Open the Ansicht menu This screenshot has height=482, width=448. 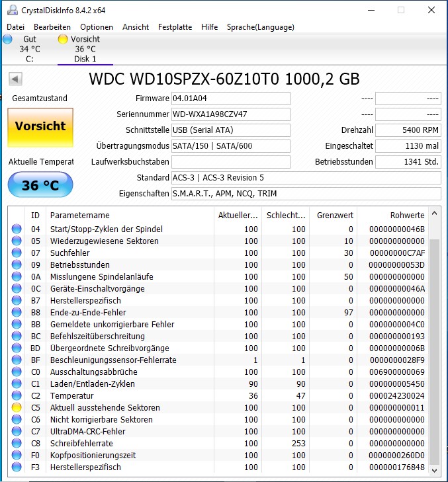[136, 27]
